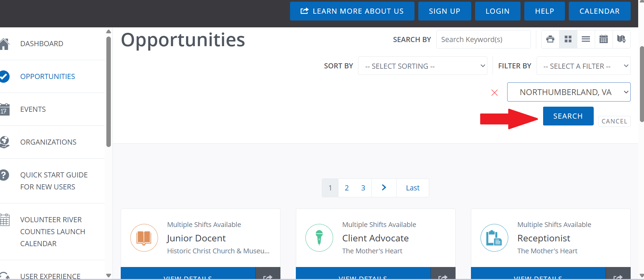Open Organizations in the sidebar
Viewport: 644px width, 280px height.
pyautogui.click(x=48, y=142)
